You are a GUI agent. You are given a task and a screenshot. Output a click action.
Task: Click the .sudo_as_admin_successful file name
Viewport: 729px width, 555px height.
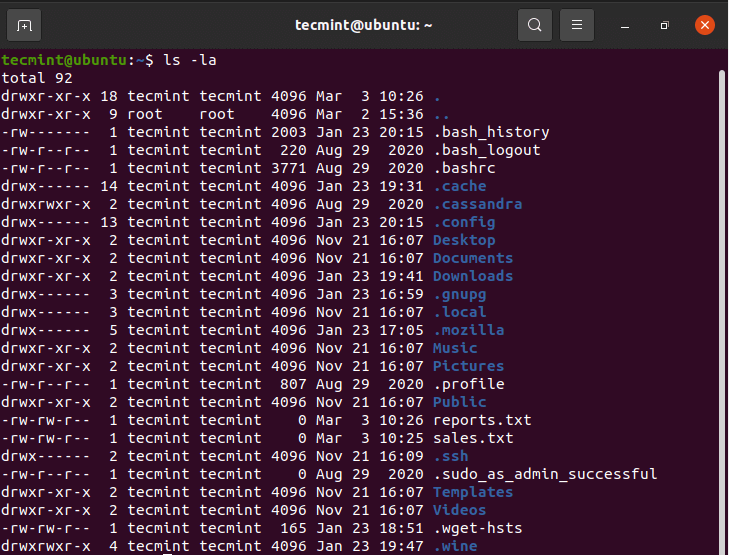coord(545,474)
